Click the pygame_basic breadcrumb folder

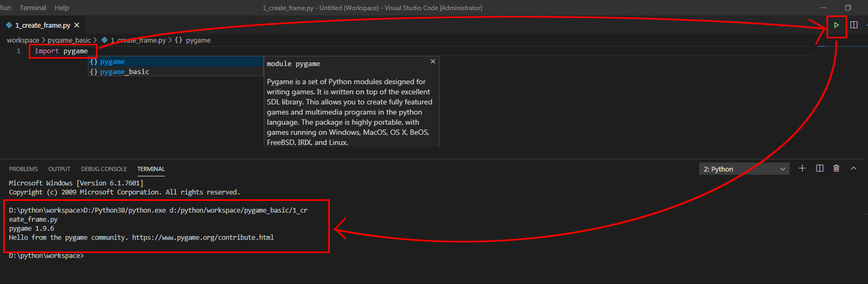coord(69,40)
